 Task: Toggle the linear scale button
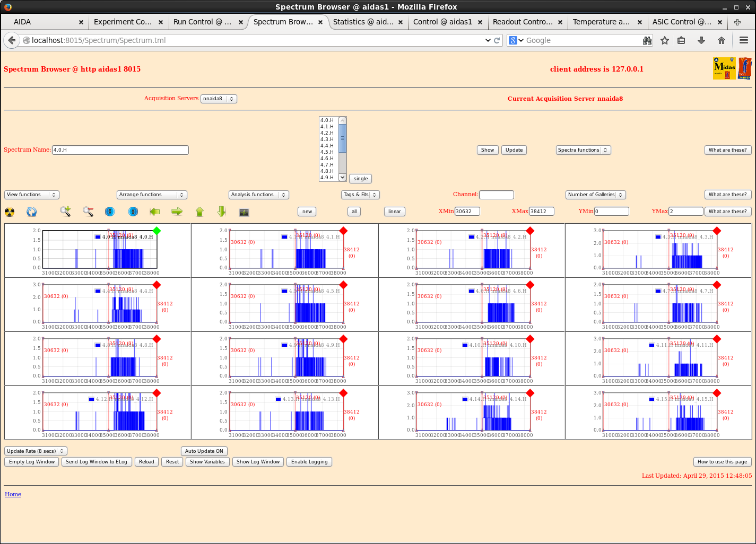click(x=394, y=212)
